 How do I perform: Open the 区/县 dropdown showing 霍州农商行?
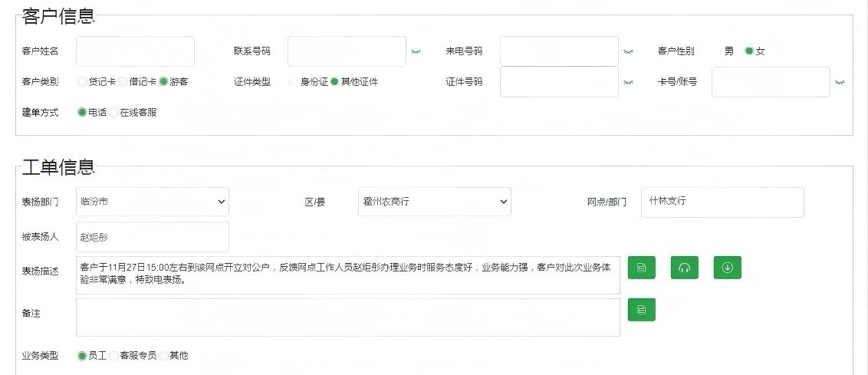click(434, 202)
